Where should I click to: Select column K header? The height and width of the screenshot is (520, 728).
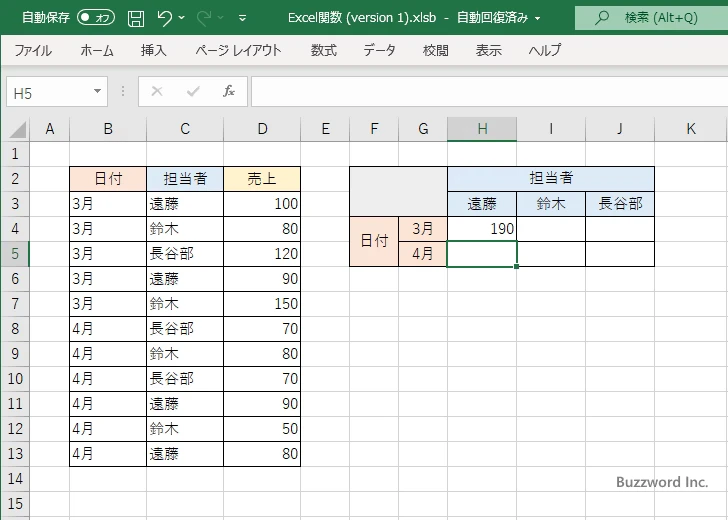point(691,129)
